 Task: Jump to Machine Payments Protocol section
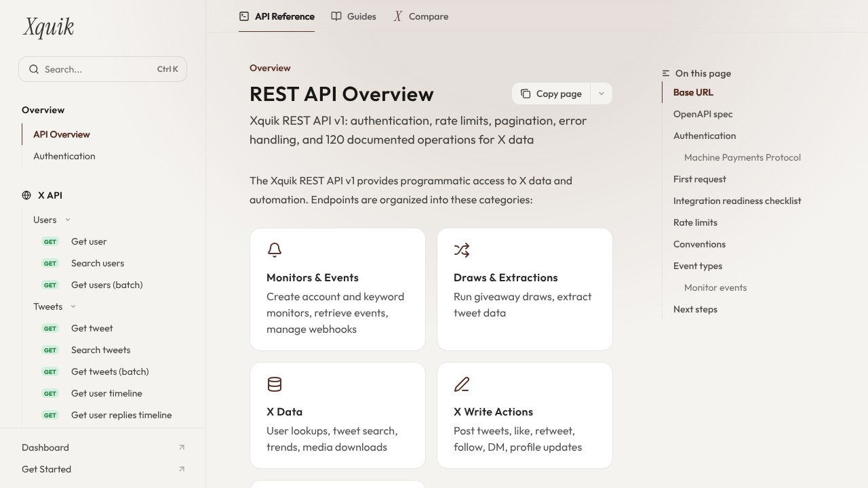tap(743, 157)
